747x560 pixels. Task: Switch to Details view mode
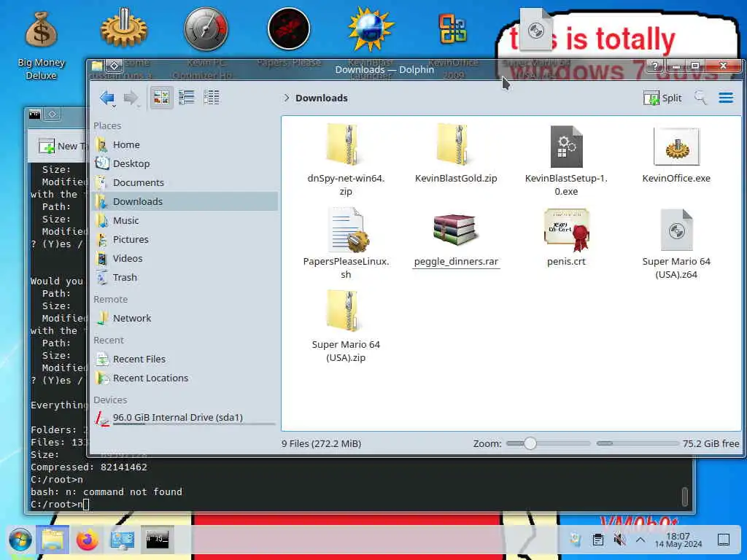(x=211, y=98)
